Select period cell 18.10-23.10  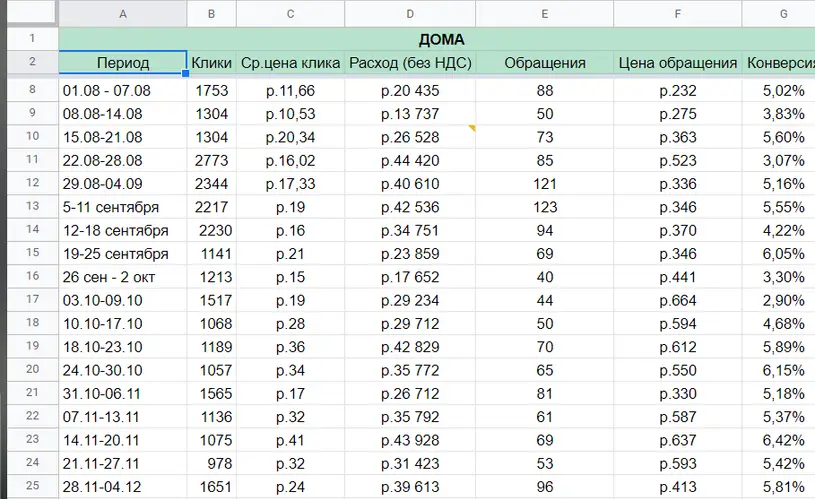[x=123, y=347]
